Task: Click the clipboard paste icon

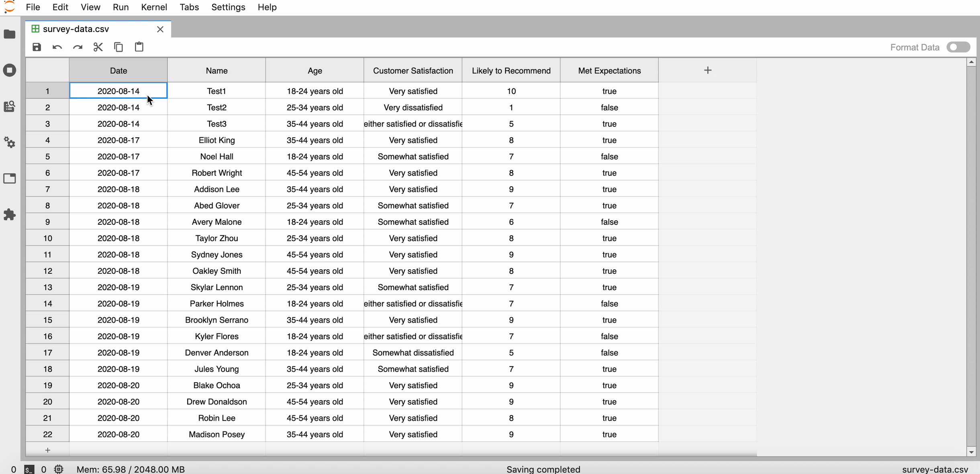Action: (x=139, y=47)
